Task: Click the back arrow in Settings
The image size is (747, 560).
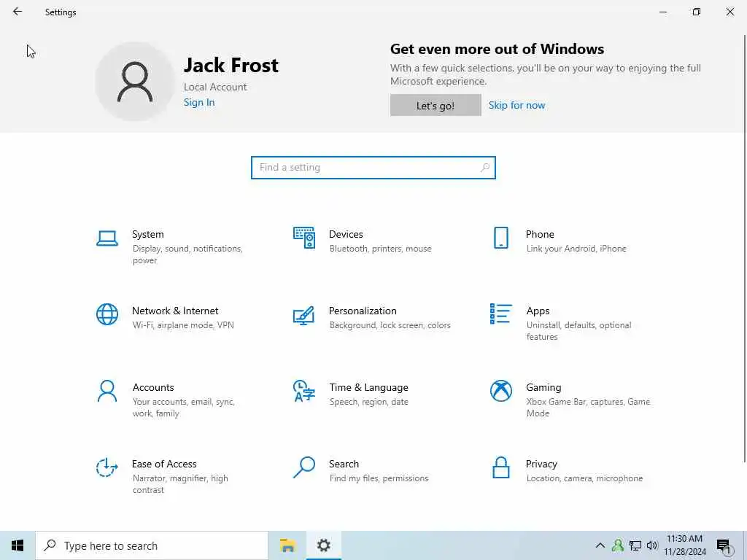Action: click(x=18, y=12)
